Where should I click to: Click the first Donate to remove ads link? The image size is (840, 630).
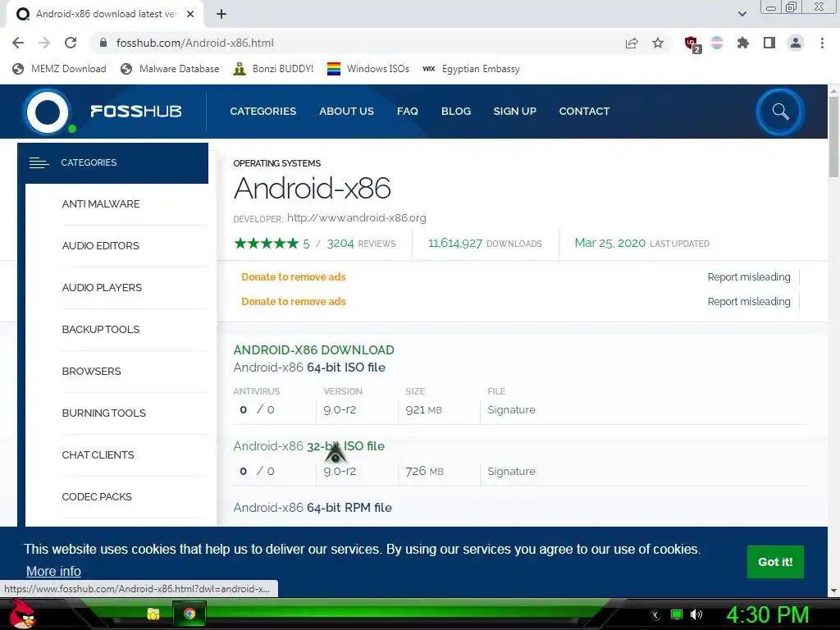point(294,277)
